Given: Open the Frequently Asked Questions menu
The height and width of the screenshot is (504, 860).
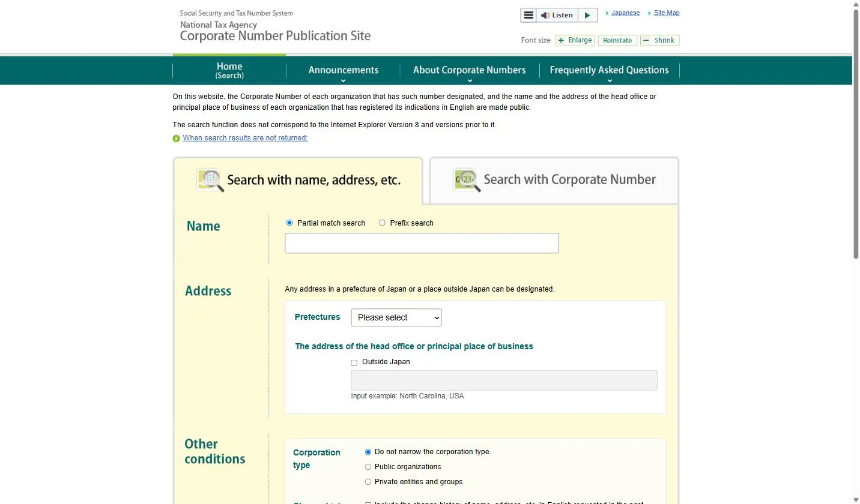Looking at the screenshot, I should (x=609, y=70).
